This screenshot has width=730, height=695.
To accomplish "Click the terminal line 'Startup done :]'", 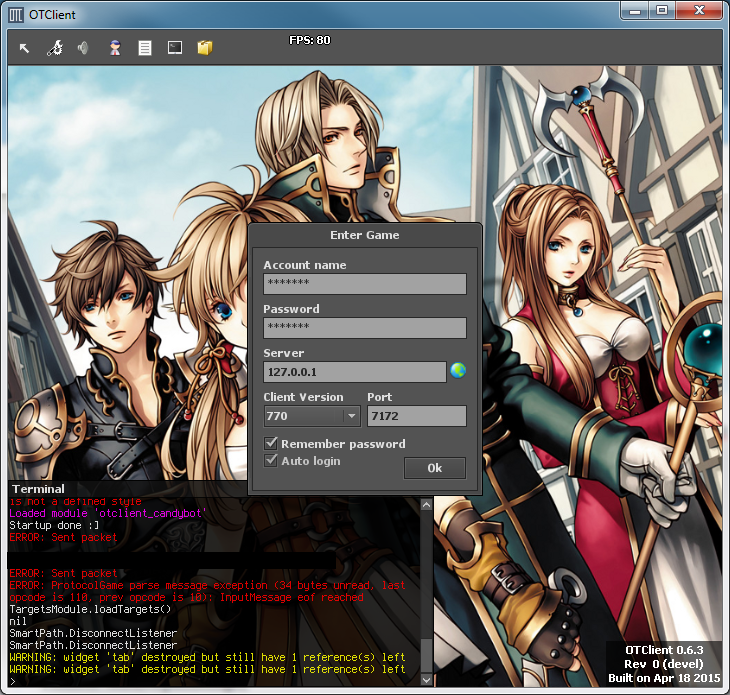I will pos(54,525).
